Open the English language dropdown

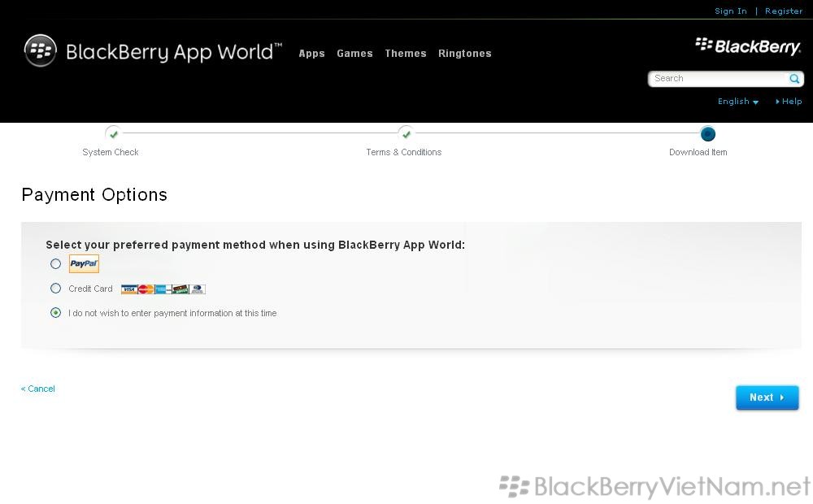point(738,102)
